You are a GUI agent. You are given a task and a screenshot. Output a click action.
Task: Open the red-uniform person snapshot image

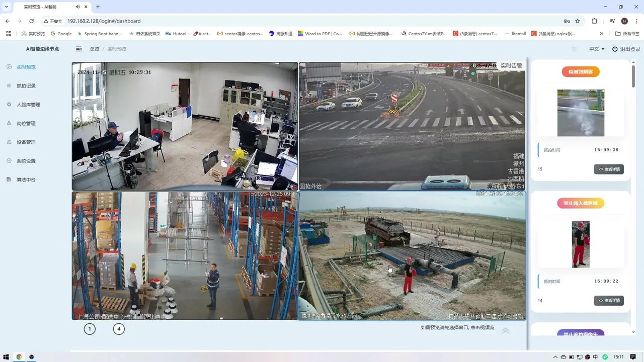click(581, 244)
